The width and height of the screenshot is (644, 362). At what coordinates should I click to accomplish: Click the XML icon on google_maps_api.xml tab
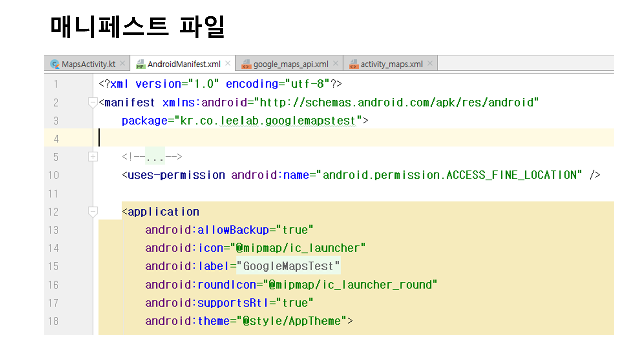coord(246,64)
